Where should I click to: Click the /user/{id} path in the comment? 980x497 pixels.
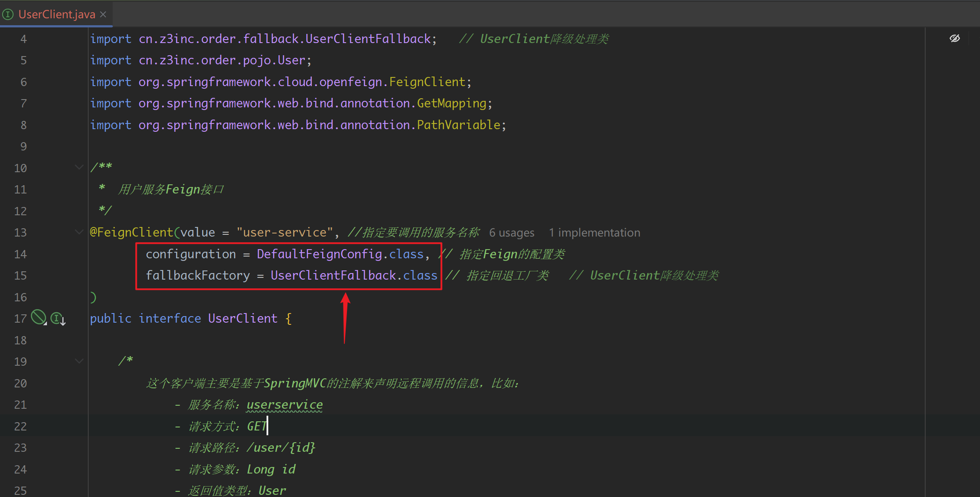pos(281,448)
